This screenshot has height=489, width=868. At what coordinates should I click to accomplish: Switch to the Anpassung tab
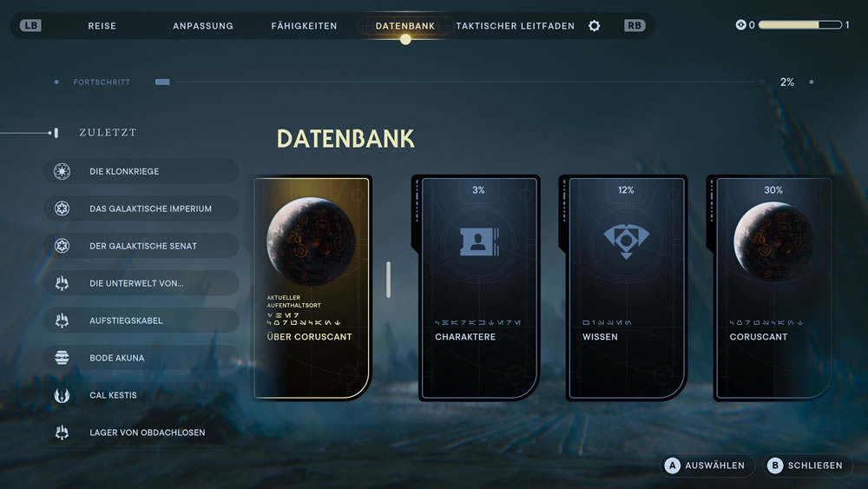[202, 26]
